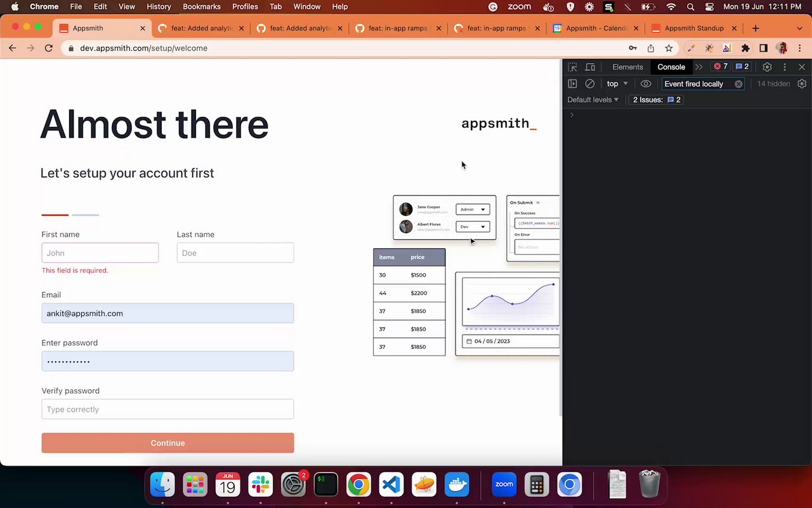Click the color picker eyedropper extension icon
Viewport: 812px width, 508px height.
click(691, 48)
